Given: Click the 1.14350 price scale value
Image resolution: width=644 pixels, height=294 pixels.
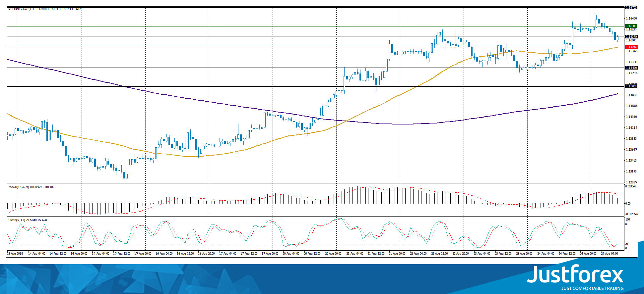Looking at the screenshot, I should click(631, 117).
